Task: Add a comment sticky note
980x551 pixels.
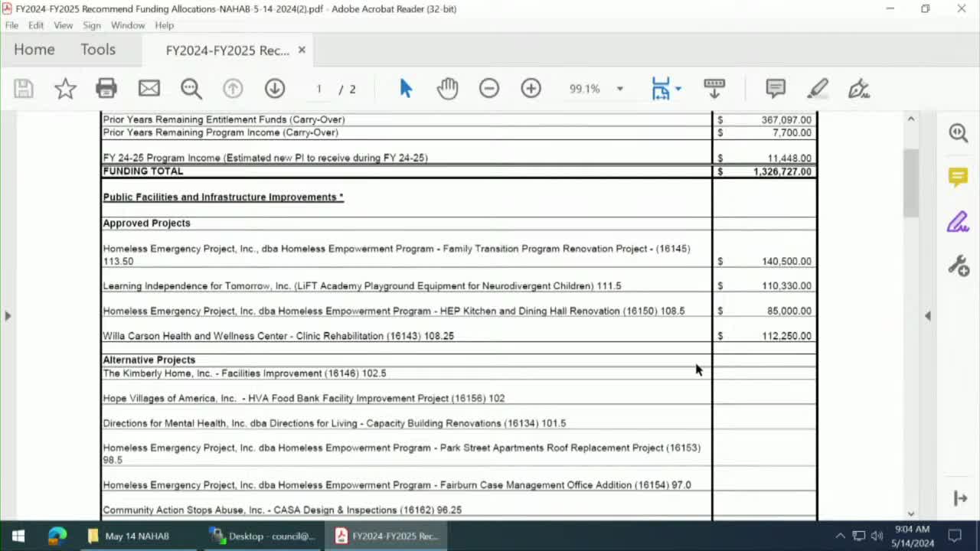Action: click(776, 89)
